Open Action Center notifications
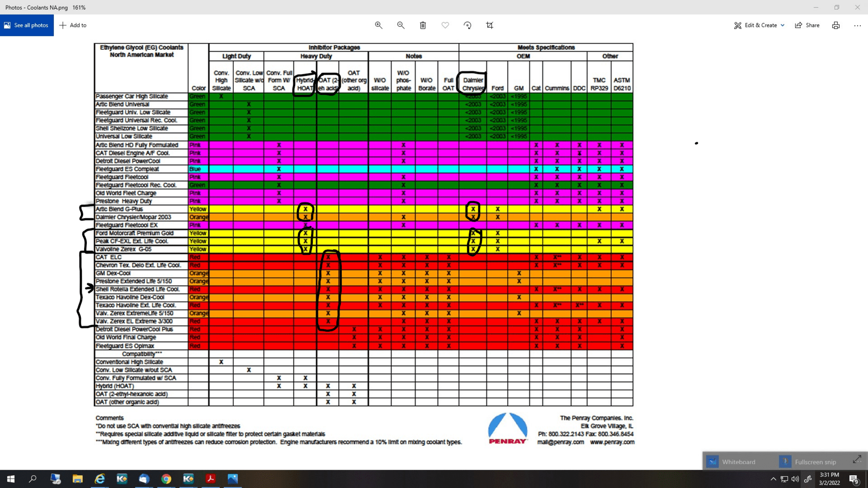The image size is (868, 488). pyautogui.click(x=854, y=479)
